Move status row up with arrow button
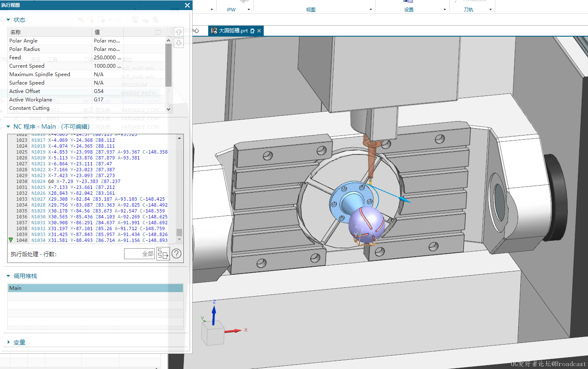 coord(179,32)
